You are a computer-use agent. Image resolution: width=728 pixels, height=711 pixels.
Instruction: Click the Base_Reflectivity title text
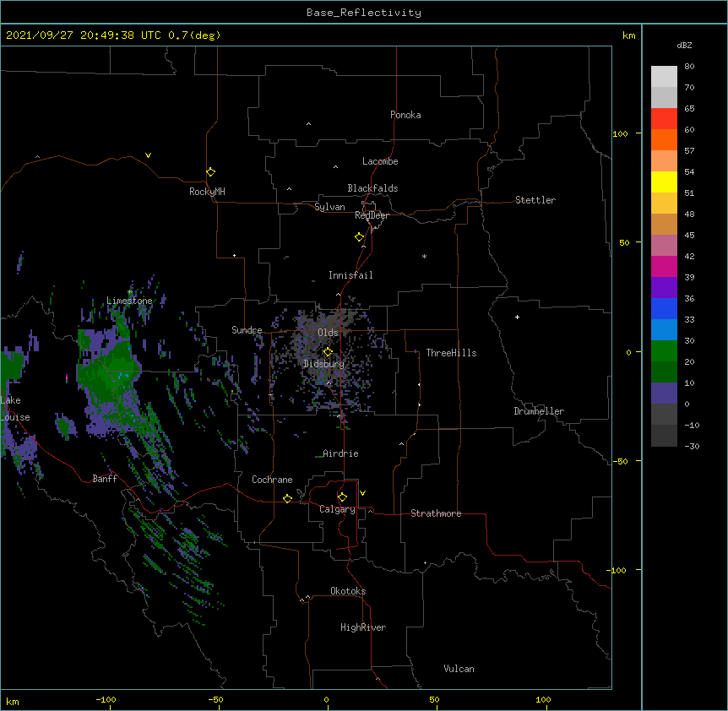364,13
